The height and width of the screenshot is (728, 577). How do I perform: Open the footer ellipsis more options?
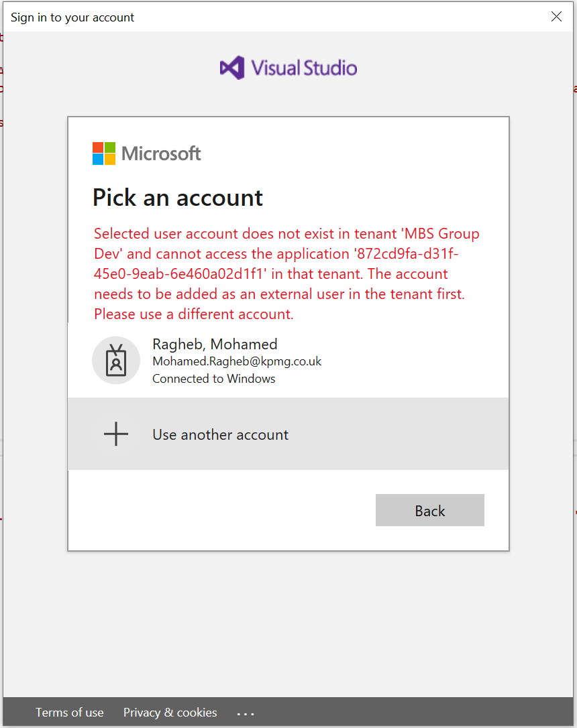pos(246,714)
